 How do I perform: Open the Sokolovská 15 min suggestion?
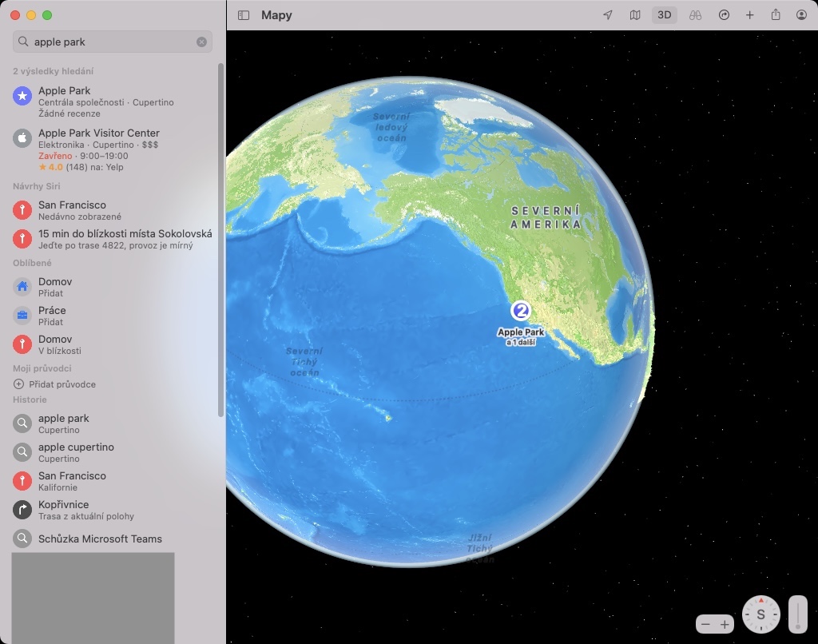pyautogui.click(x=112, y=239)
